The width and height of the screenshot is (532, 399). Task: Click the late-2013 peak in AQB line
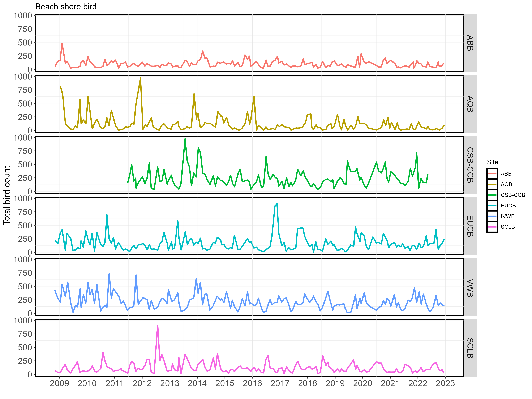click(194, 94)
